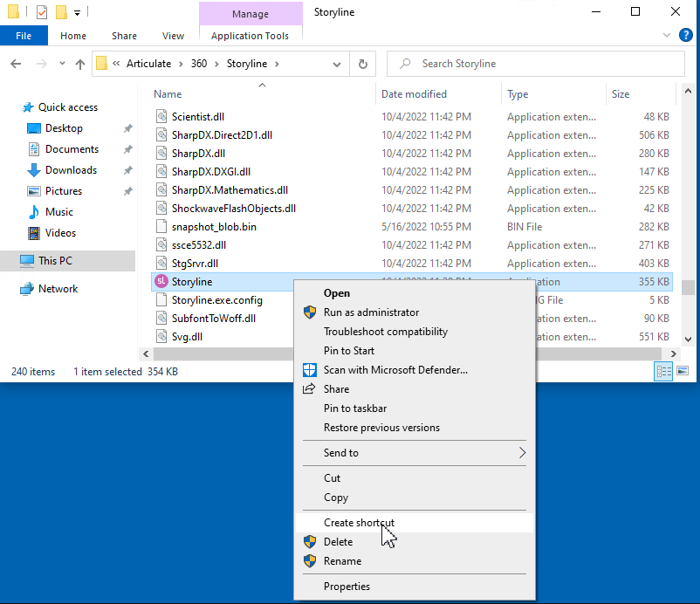The height and width of the screenshot is (604, 700).
Task: Click the horizontal scrollbar right arrow
Action: coord(673,353)
